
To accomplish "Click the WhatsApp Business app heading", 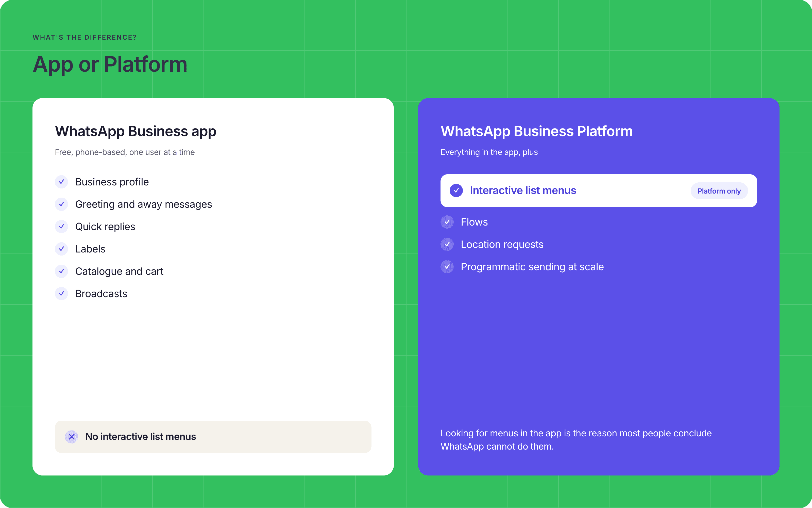I will 136,131.
